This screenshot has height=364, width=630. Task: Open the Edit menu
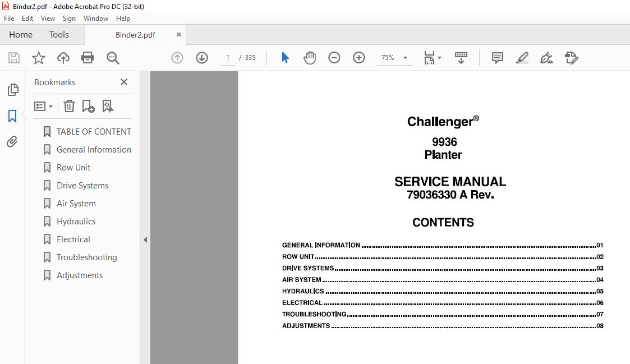pyautogui.click(x=27, y=19)
